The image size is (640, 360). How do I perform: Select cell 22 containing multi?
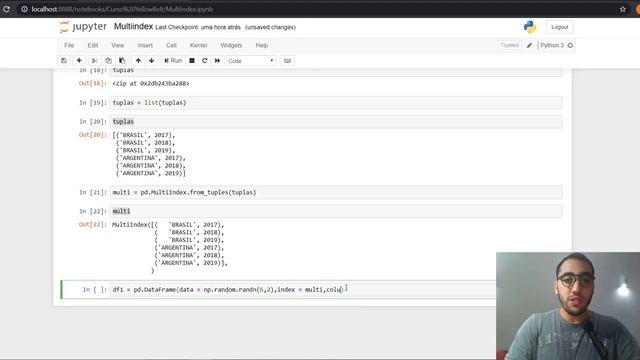pyautogui.click(x=336, y=211)
